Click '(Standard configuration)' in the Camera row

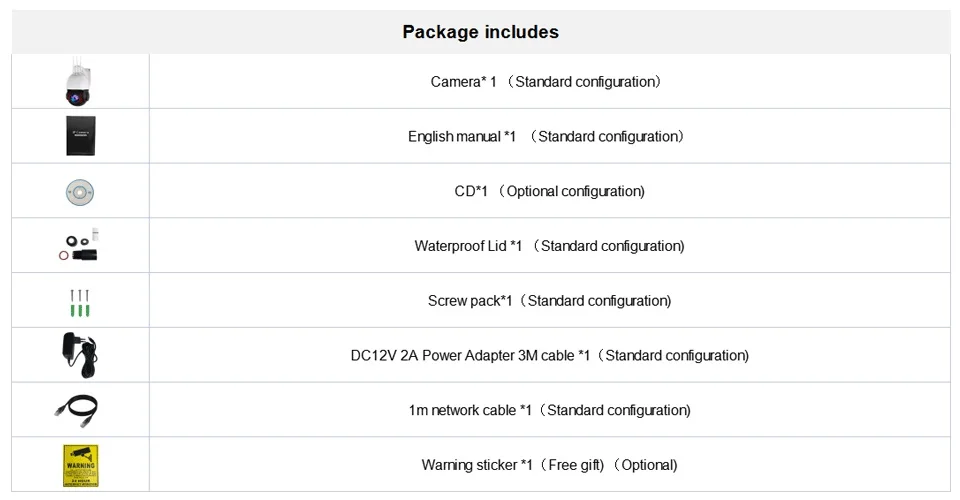[585, 82]
